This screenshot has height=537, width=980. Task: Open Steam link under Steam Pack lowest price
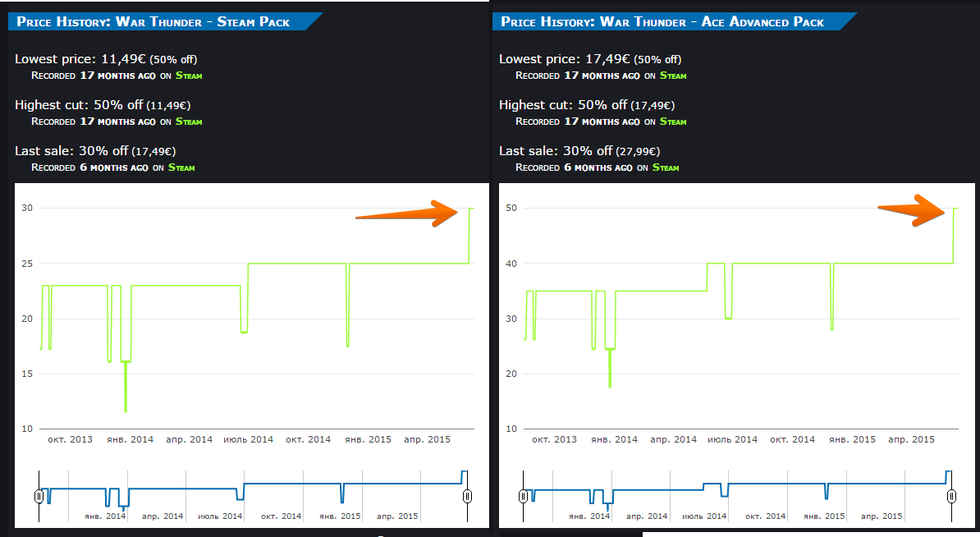[x=189, y=76]
